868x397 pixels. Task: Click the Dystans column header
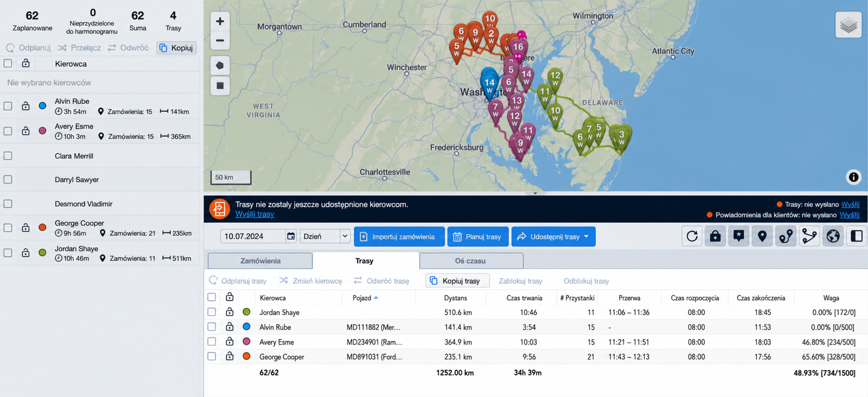(455, 298)
